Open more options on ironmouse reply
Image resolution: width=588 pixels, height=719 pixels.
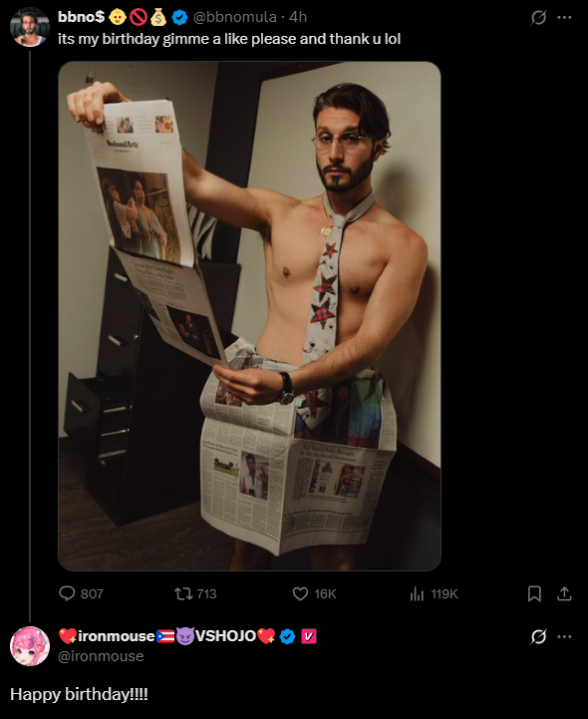[564, 636]
